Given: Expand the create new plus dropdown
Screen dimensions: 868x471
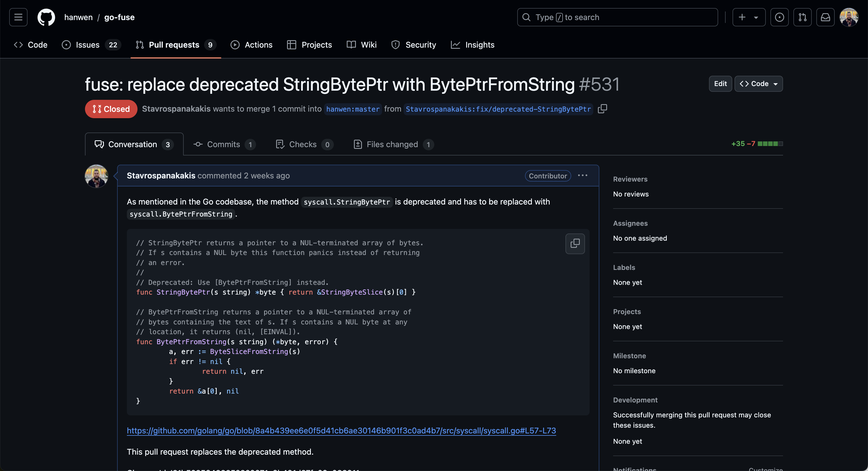Looking at the screenshot, I should click(x=749, y=17).
